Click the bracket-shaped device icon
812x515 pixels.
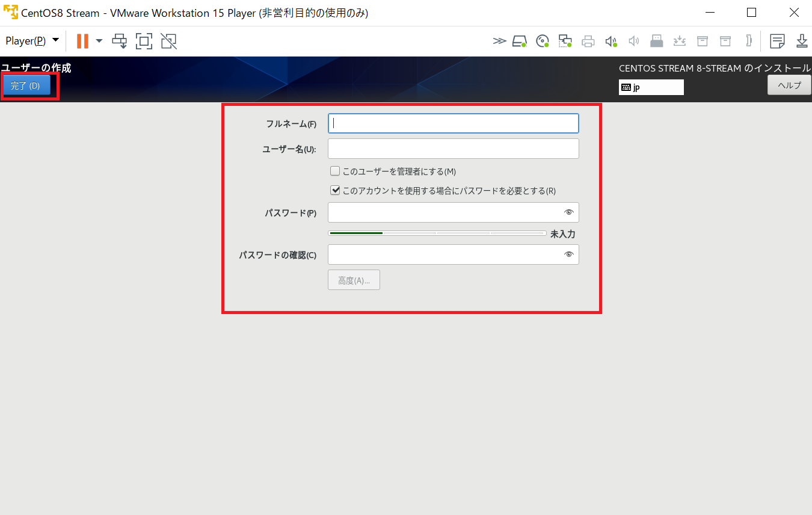(748, 41)
